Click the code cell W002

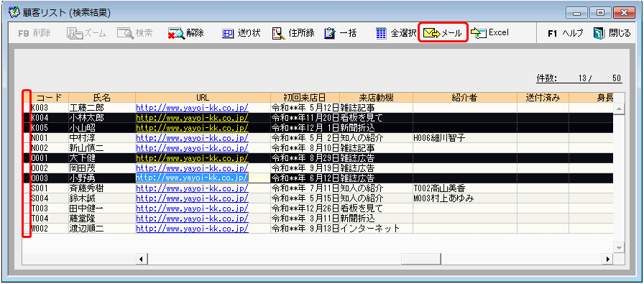coord(50,229)
